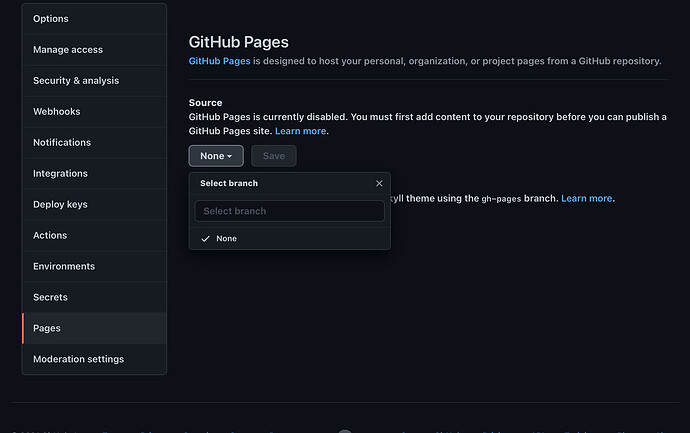Navigate to Integrations settings

point(94,173)
